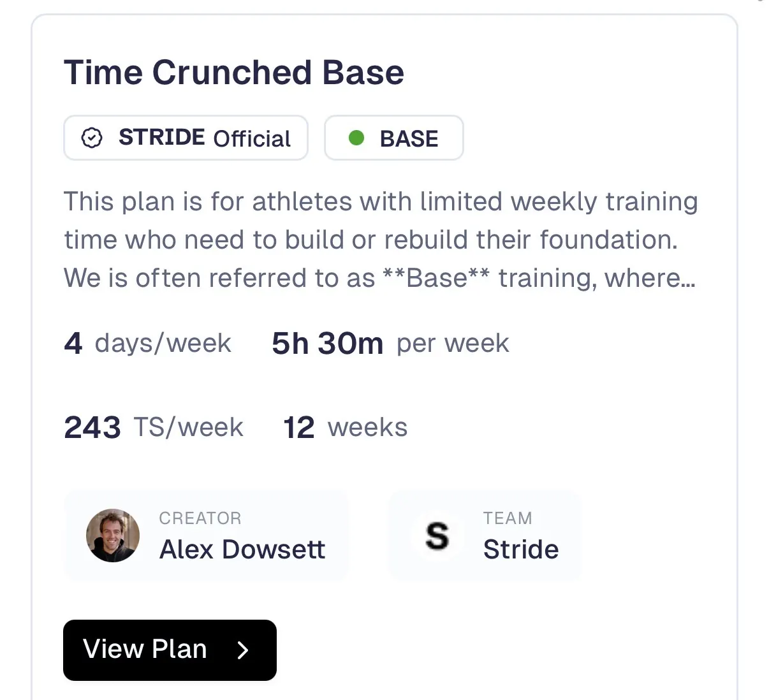The height and width of the screenshot is (700, 769).
Task: Click the 4 days/week stat
Action: (148, 344)
